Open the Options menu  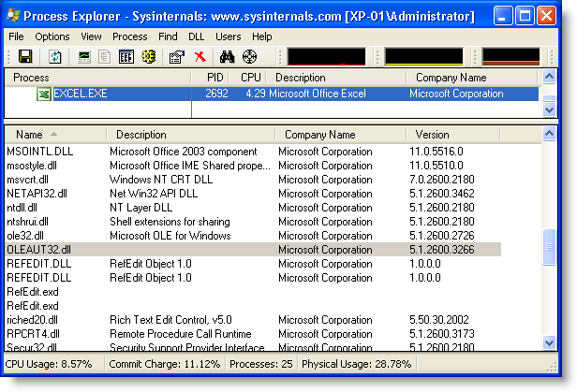(x=52, y=36)
